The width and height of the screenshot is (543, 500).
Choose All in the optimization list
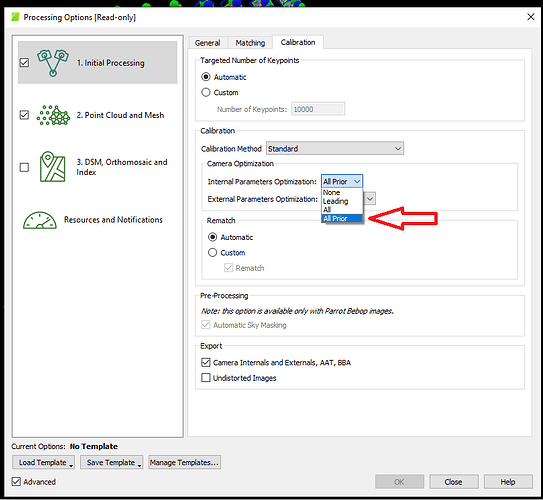click(x=342, y=210)
